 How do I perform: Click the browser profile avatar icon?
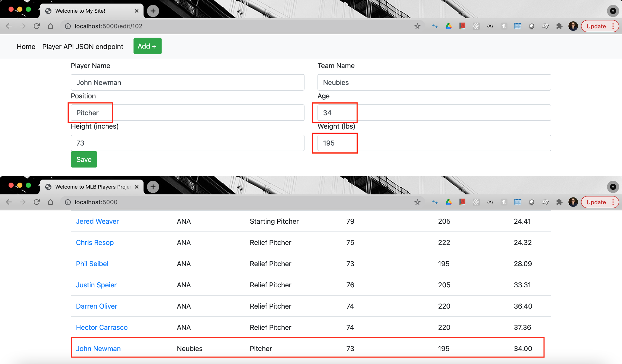click(x=572, y=26)
